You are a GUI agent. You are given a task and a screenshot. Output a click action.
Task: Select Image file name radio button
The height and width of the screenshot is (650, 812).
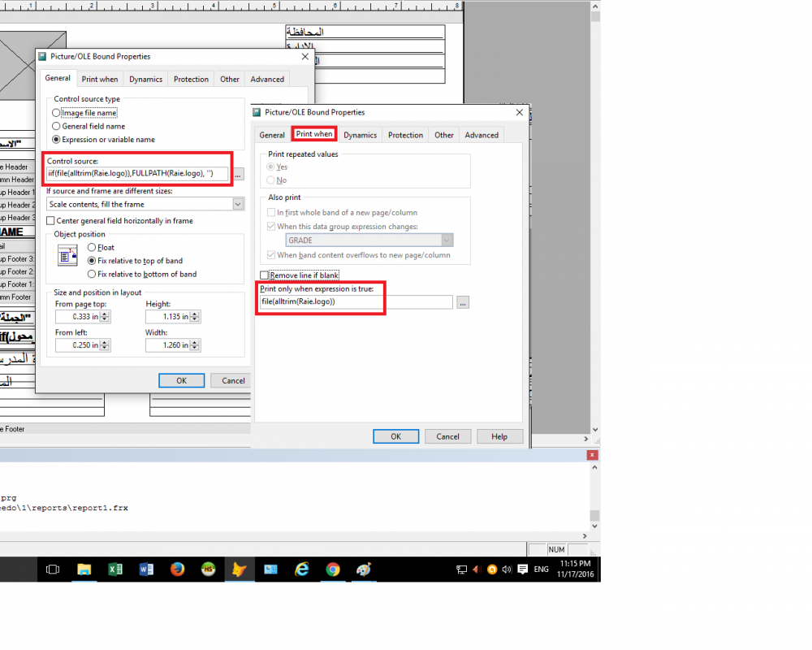pyautogui.click(x=56, y=113)
